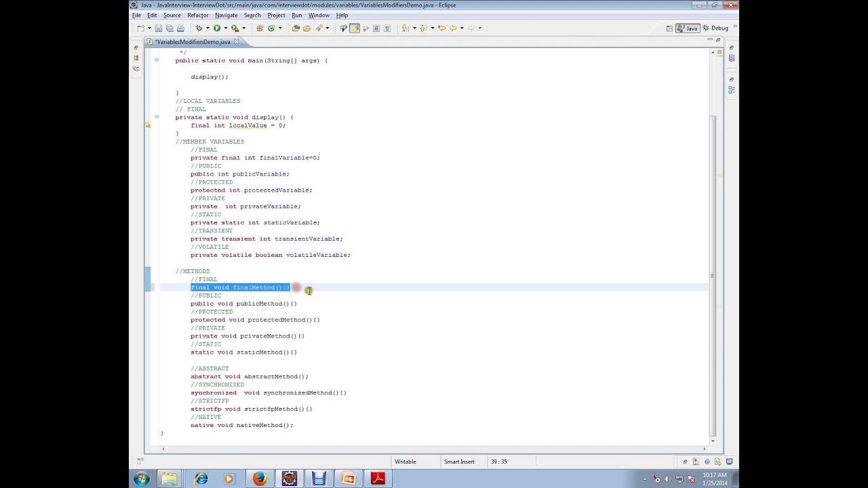The width and height of the screenshot is (868, 488).
Task: Click the Smart Insert status field
Action: (x=459, y=462)
